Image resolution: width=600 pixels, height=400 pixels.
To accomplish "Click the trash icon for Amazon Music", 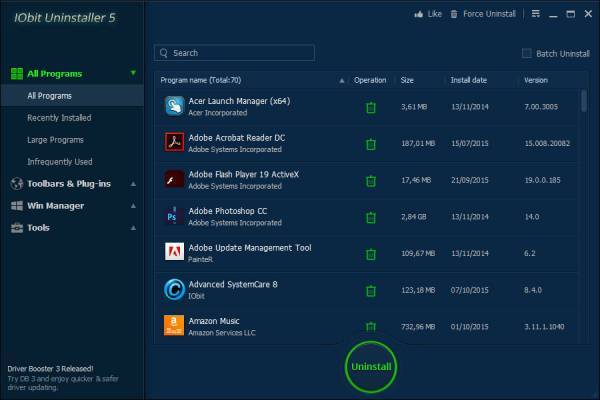I will point(371,327).
